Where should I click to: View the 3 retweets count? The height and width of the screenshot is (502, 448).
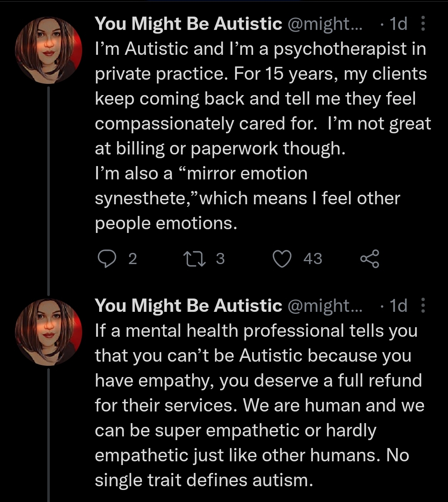click(x=220, y=259)
